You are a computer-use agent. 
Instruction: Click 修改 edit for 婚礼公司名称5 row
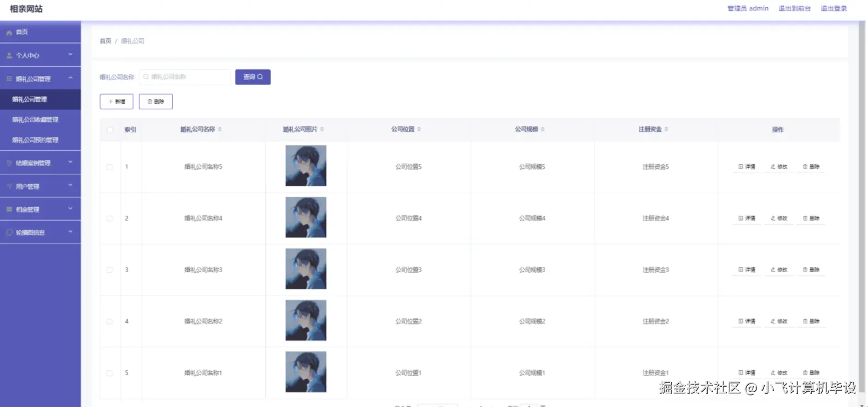pyautogui.click(x=779, y=167)
